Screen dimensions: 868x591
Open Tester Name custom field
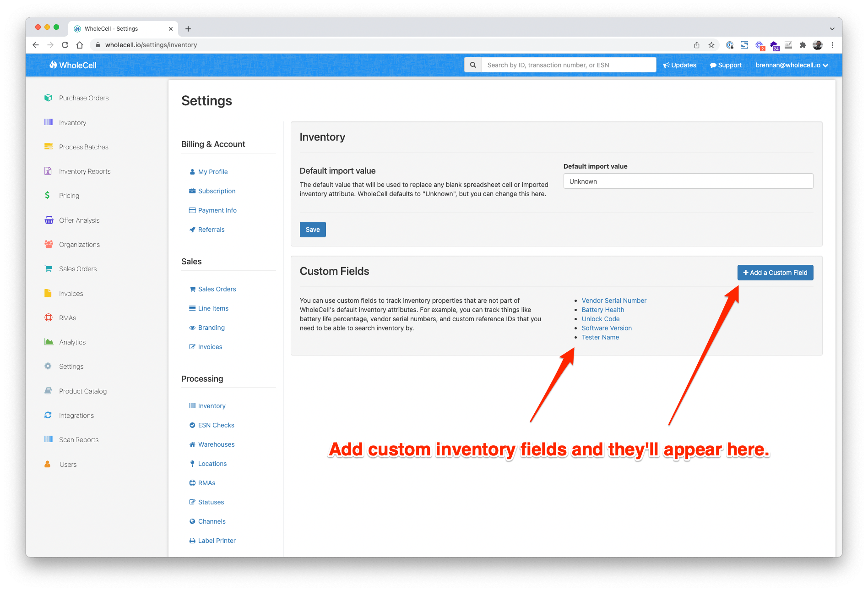pyautogui.click(x=600, y=337)
